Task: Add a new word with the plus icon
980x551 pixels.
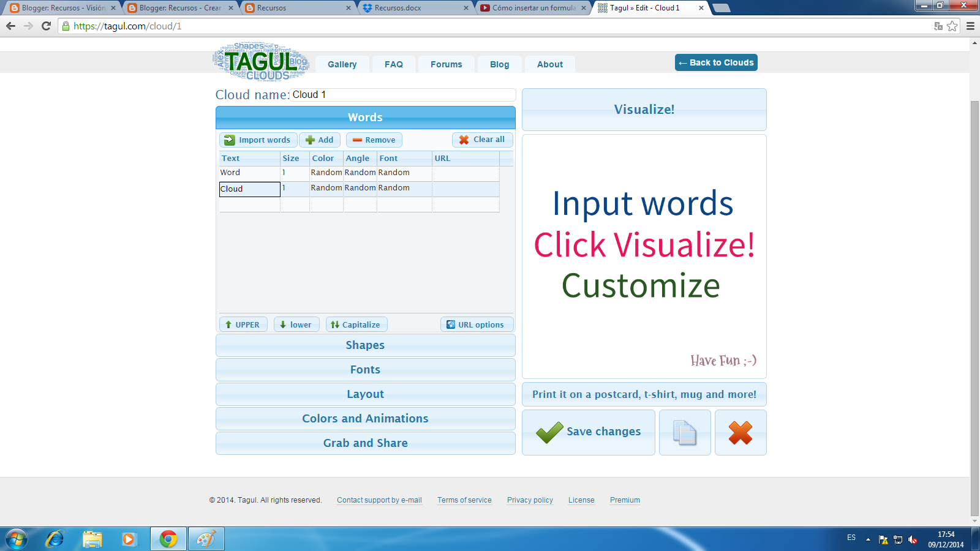Action: [309, 140]
